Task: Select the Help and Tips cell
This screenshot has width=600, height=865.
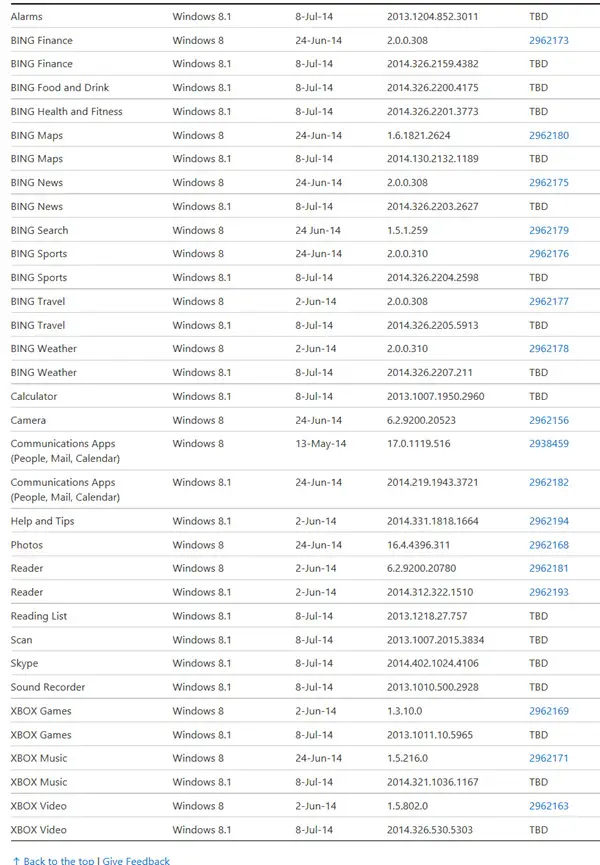Action: point(42,521)
